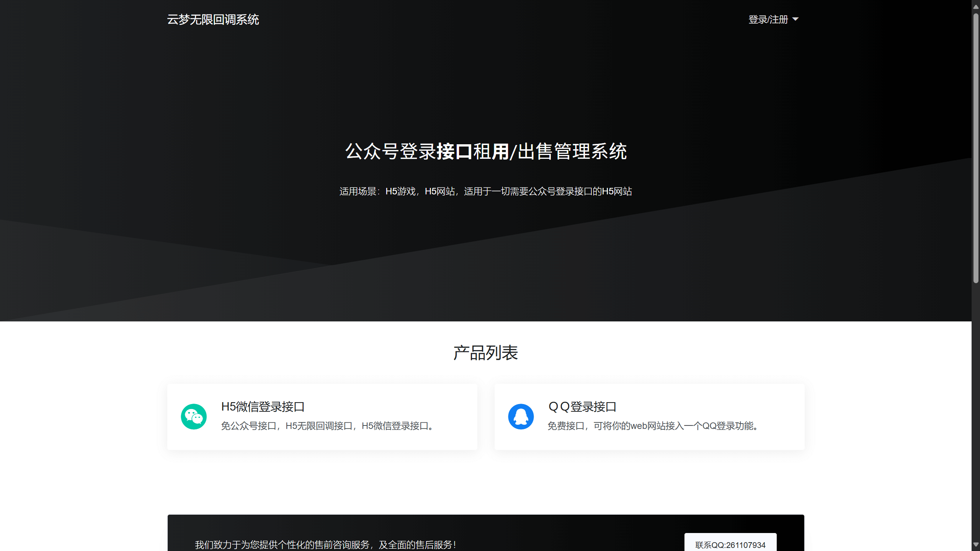Click the scrollbar up arrow

976,6
